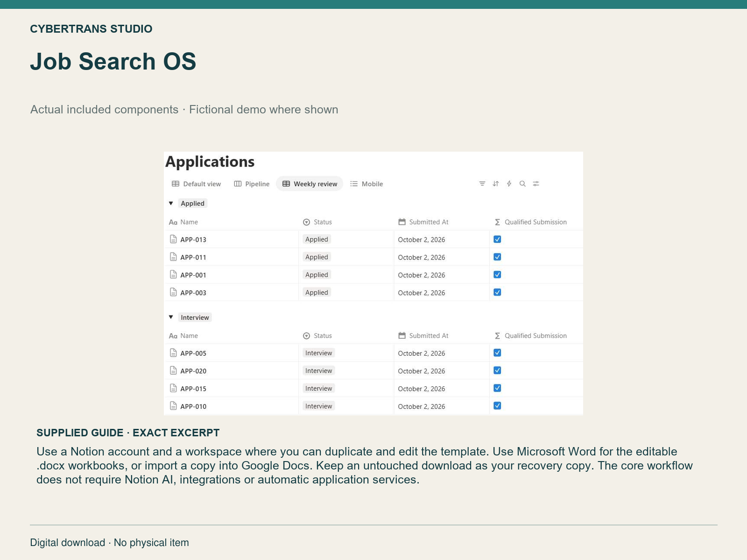
Task: Open the APP-001 row name
Action: [193, 275]
